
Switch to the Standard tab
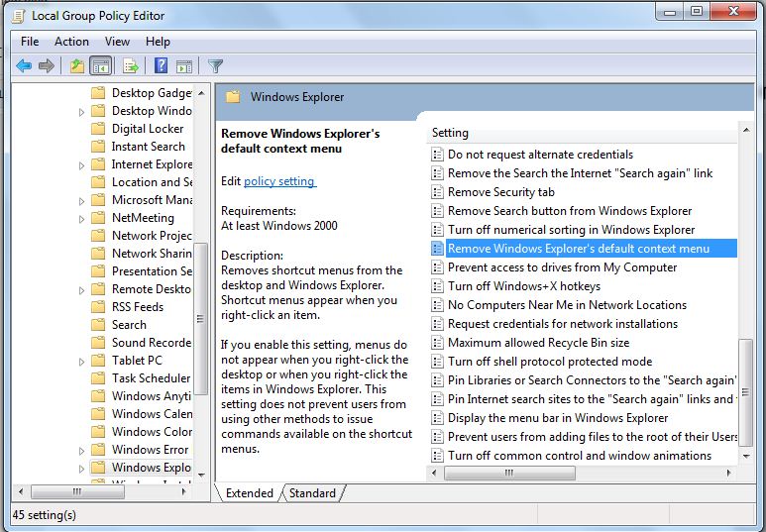point(312,493)
